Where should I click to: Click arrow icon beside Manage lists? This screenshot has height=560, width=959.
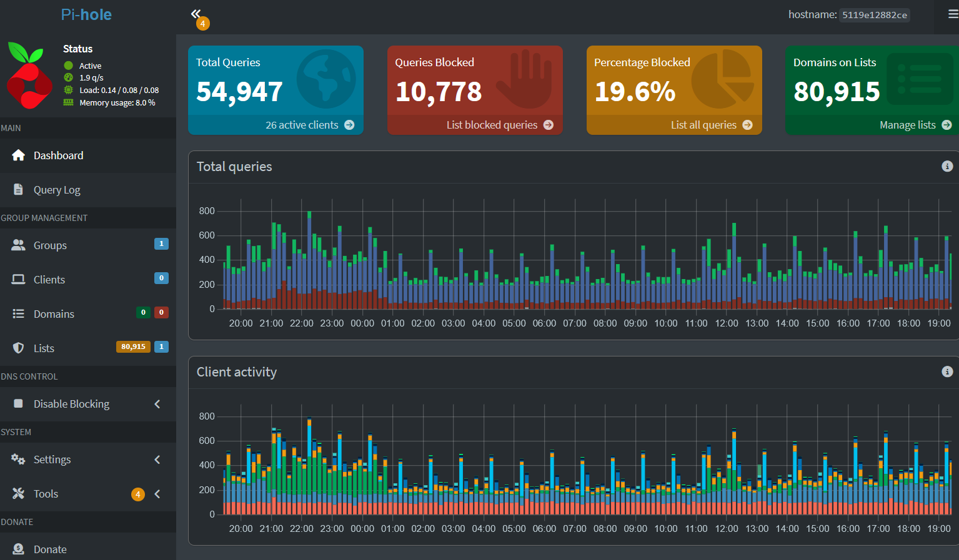(947, 125)
